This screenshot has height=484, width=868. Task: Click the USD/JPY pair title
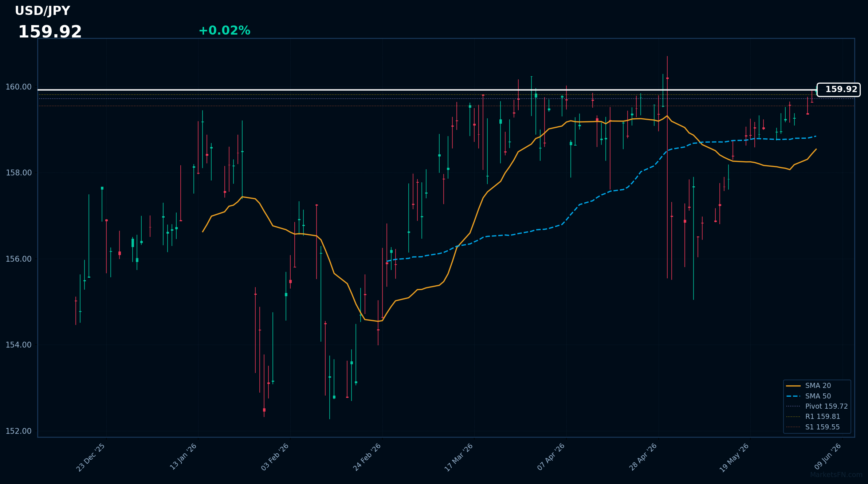[42, 11]
